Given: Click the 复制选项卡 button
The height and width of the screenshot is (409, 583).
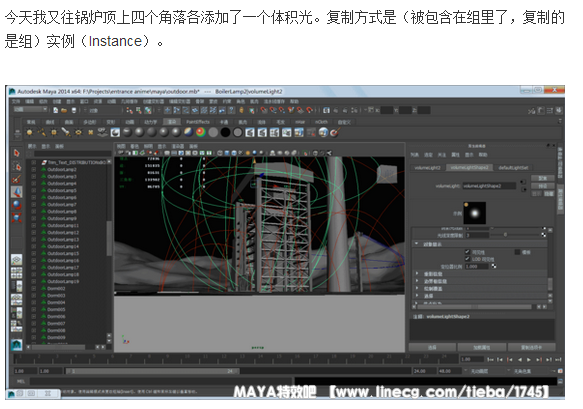Looking at the screenshot, I should [531, 347].
